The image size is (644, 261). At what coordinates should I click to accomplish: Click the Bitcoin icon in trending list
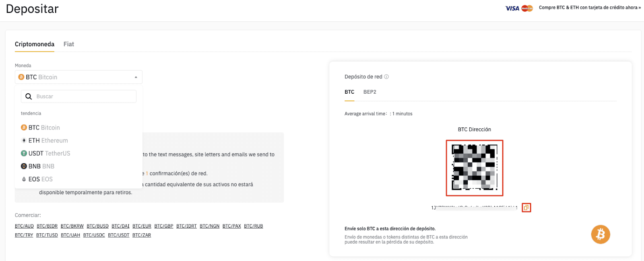click(24, 127)
